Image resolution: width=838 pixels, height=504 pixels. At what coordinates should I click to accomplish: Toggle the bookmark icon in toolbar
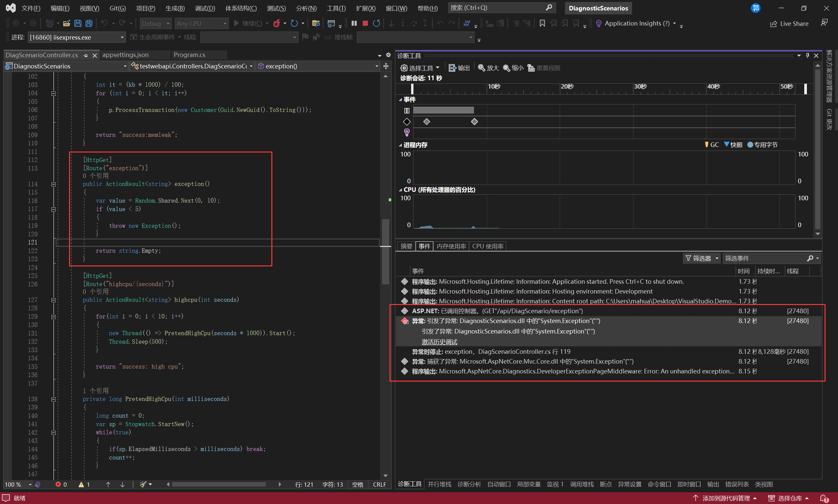point(542,24)
